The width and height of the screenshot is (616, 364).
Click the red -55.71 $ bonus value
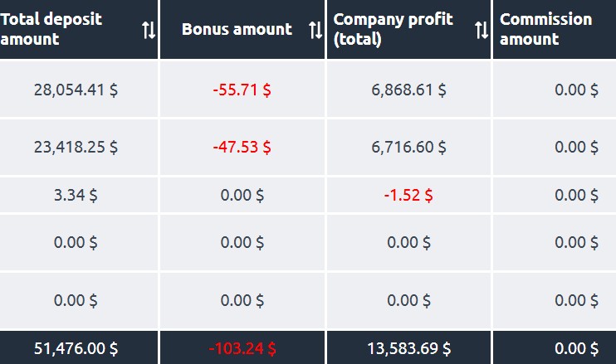pos(242,90)
